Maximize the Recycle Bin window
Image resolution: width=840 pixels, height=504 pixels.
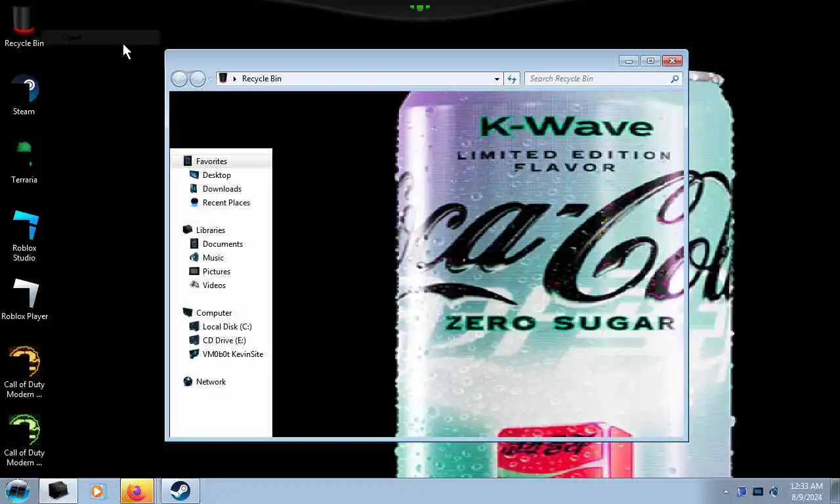pos(650,61)
